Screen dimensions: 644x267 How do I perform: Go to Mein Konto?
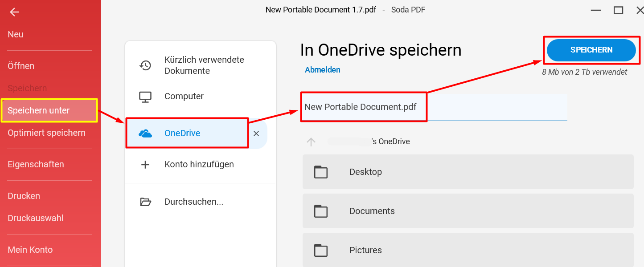pyautogui.click(x=30, y=250)
